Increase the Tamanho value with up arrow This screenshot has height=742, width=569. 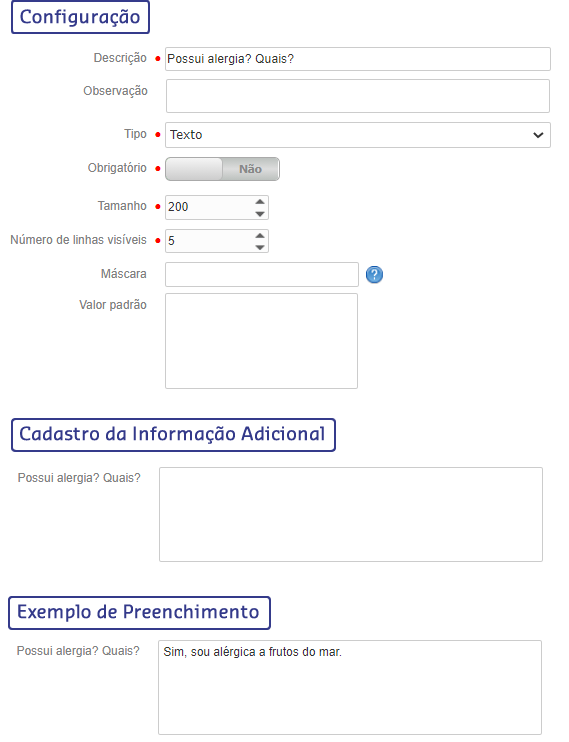(x=259, y=202)
